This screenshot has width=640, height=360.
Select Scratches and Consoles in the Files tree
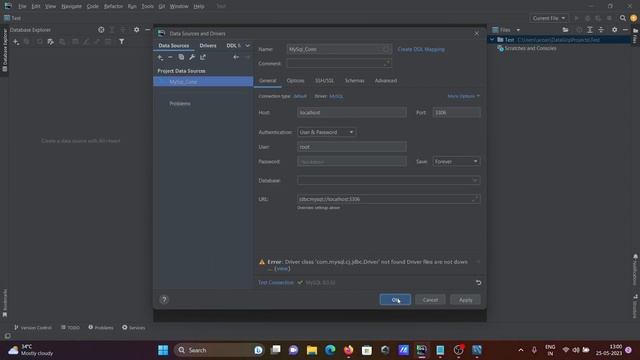[x=530, y=48]
